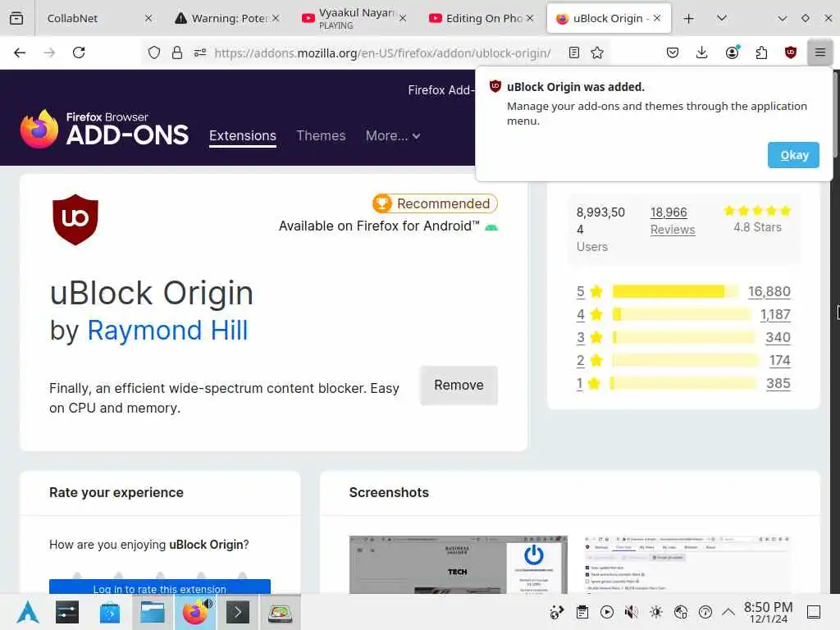Click Okay in the add-on notification

(x=793, y=155)
